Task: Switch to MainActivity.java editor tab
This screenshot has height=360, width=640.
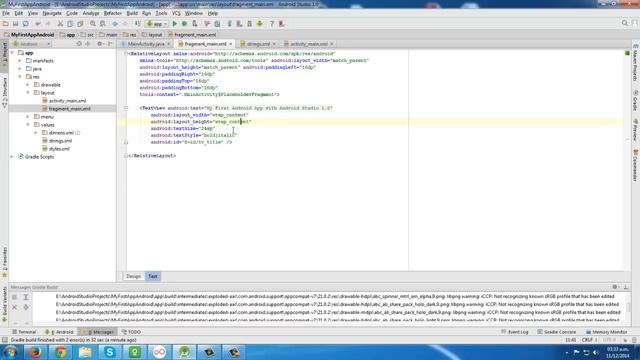Action: click(146, 44)
